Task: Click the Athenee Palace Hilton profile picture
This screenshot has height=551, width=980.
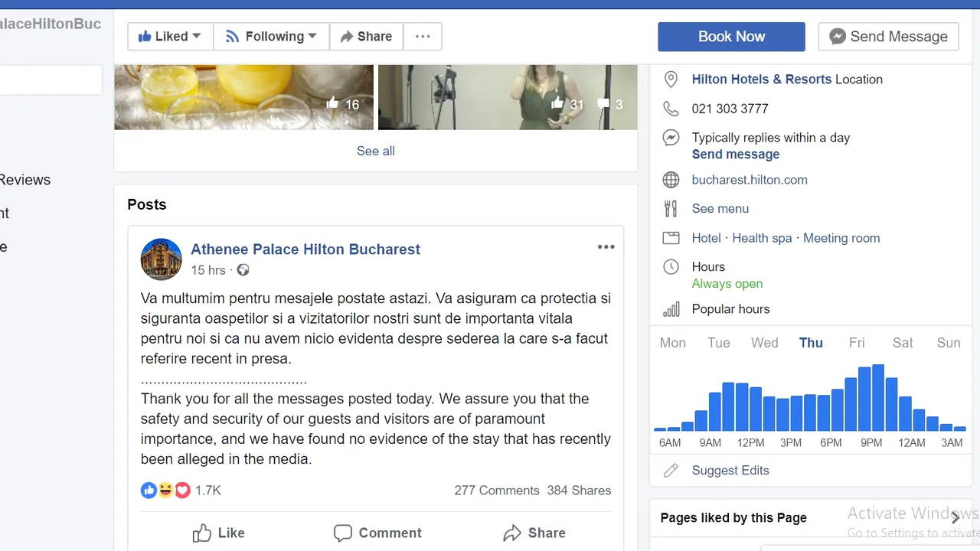Action: click(161, 259)
